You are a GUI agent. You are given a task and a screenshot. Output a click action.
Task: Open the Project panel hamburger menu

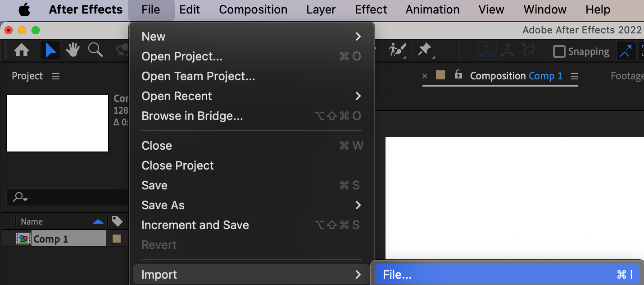pyautogui.click(x=56, y=76)
